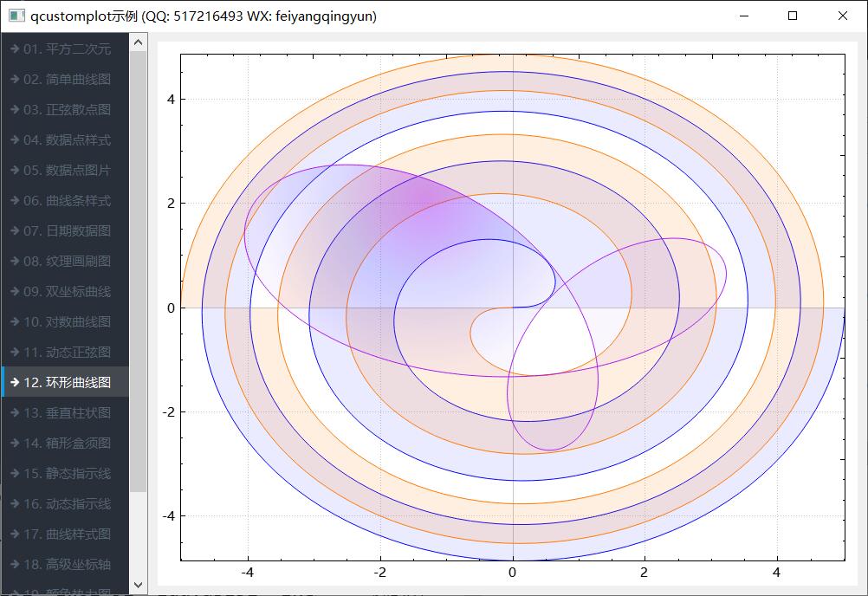Screen dimensions: 868x596
Task: Click the arrow icon beside 05. 数据点图片
Action: coord(15,171)
